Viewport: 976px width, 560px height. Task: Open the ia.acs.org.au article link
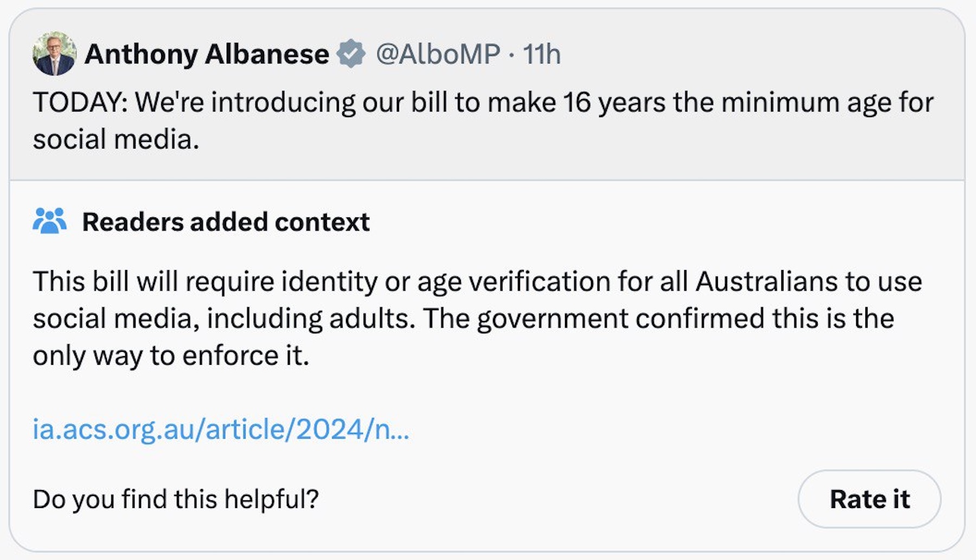[x=221, y=429]
